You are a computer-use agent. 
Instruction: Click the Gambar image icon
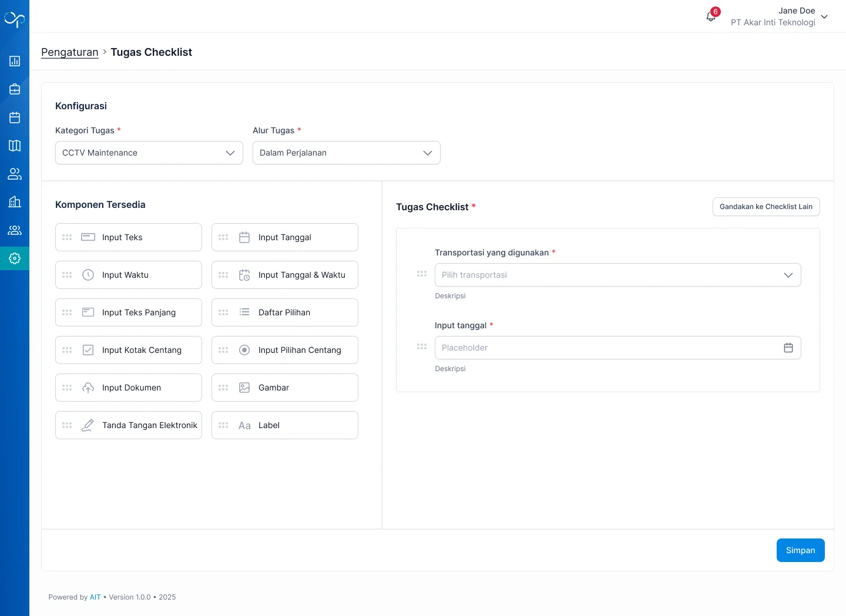click(244, 388)
